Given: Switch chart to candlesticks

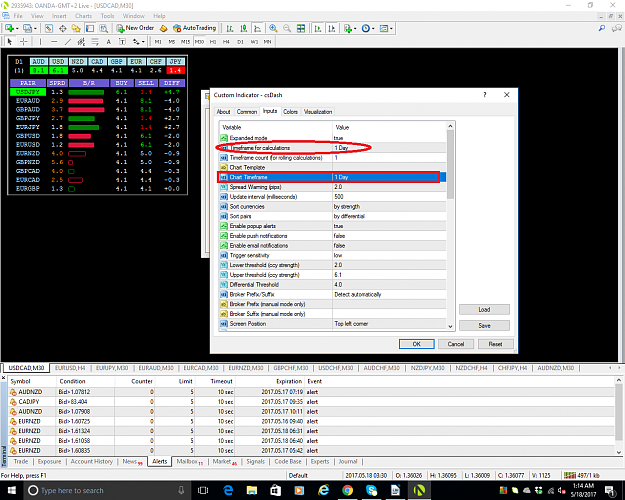Looking at the screenshot, I should pos(244,28).
